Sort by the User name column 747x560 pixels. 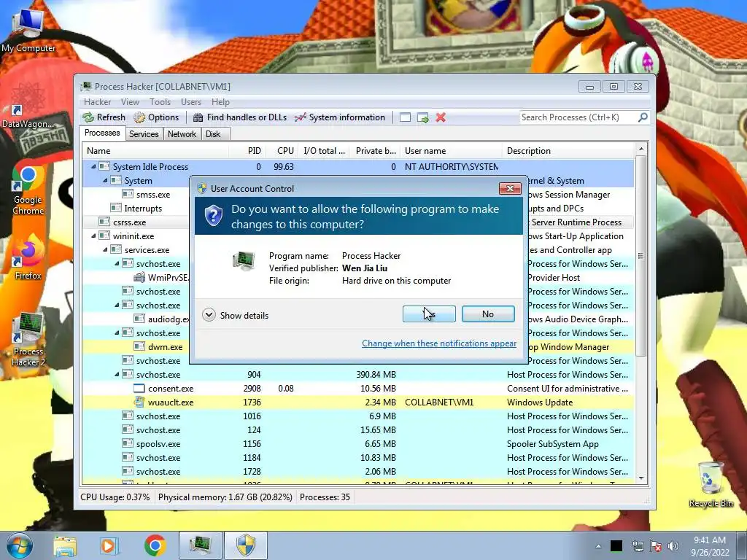click(451, 151)
